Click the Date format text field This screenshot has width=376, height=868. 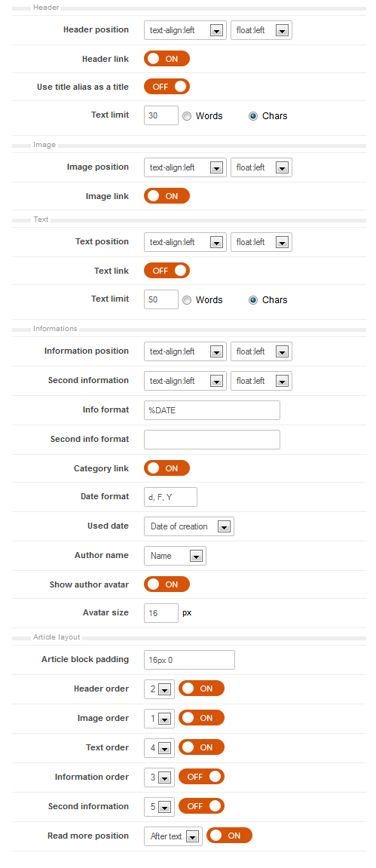point(170,497)
